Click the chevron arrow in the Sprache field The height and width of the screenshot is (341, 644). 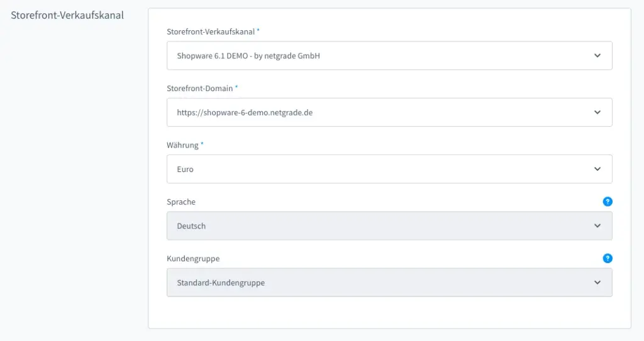[597, 225]
